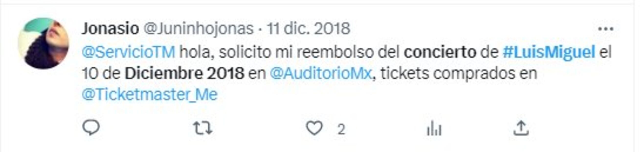Image resolution: width=644 pixels, height=152 pixels.
Task: Select the word 'hola' in the tweet
Action: click(x=197, y=52)
